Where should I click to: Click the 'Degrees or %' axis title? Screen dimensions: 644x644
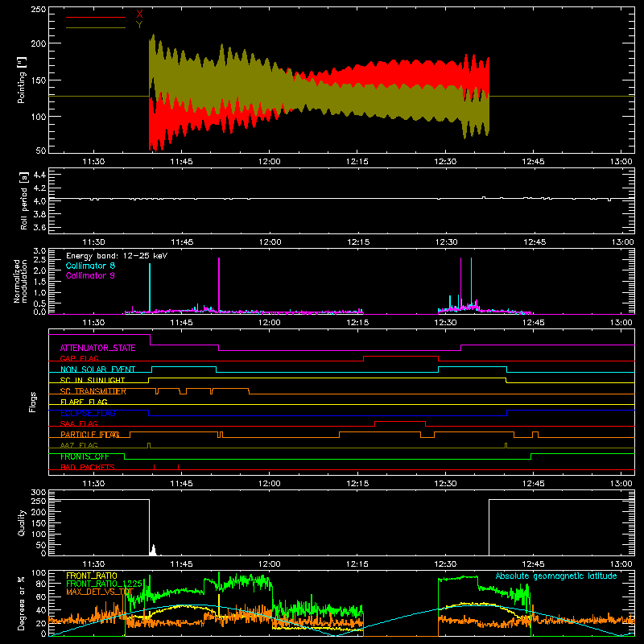coord(22,604)
